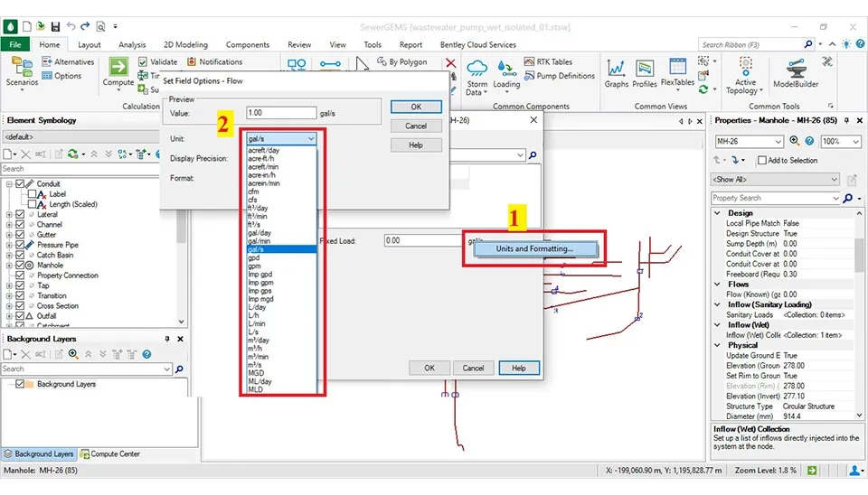Enable Add to Selection checkbox
The height and width of the screenshot is (495, 868).
[x=760, y=161]
